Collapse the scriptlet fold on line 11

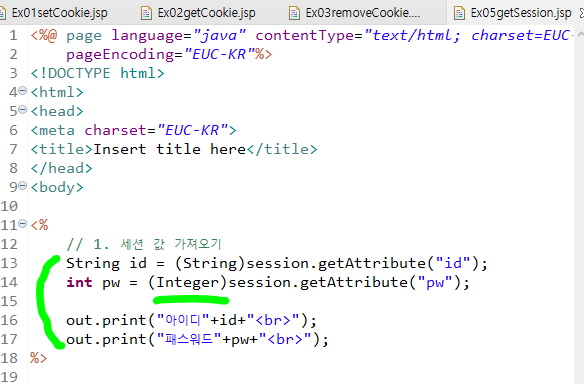23,223
